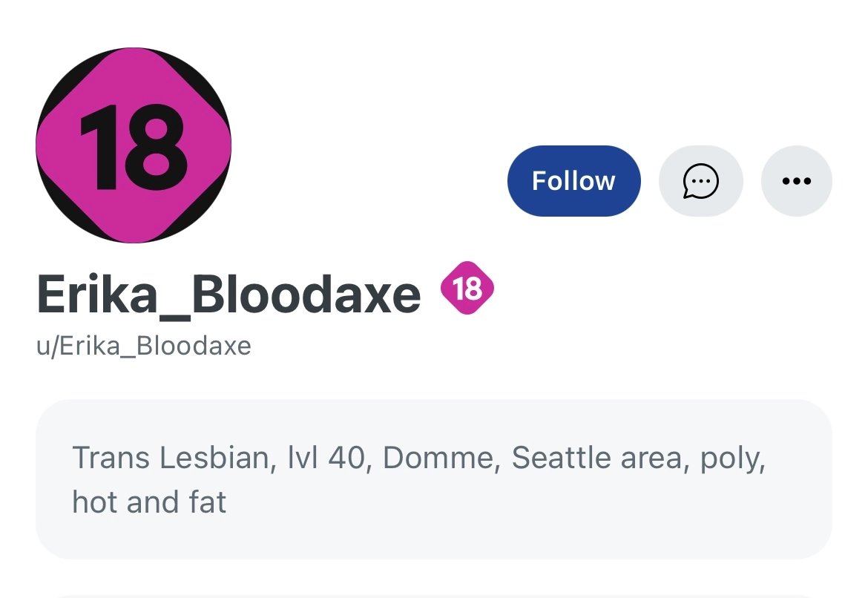
Task: Open the three-dot more options menu
Action: tap(797, 181)
